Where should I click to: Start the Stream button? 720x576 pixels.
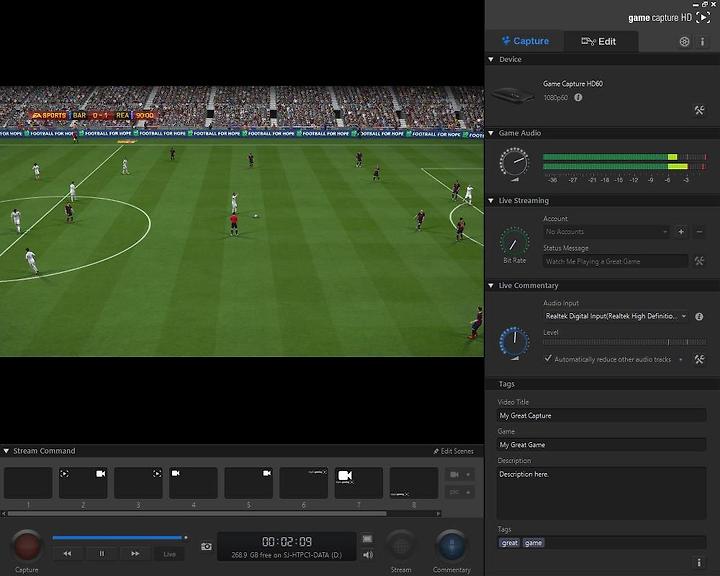[401, 546]
